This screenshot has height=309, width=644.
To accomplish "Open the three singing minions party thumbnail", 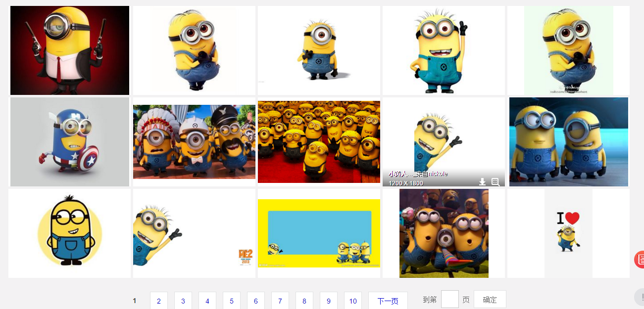I will [x=444, y=233].
